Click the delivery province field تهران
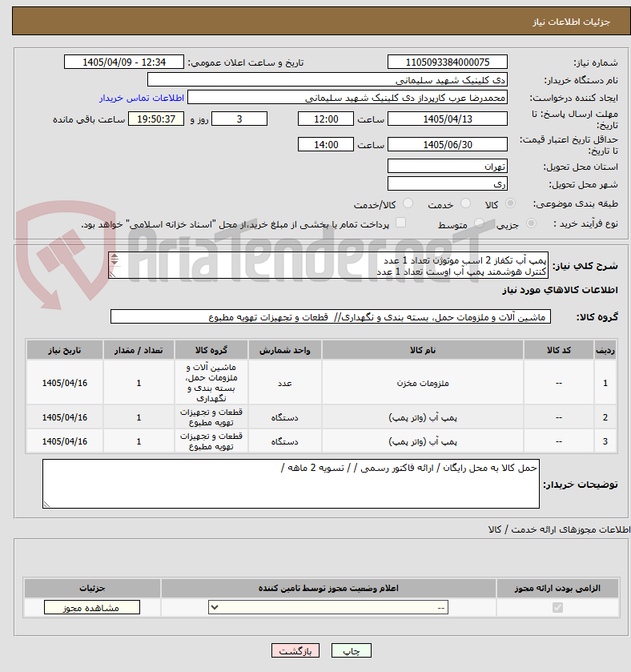 point(448,167)
